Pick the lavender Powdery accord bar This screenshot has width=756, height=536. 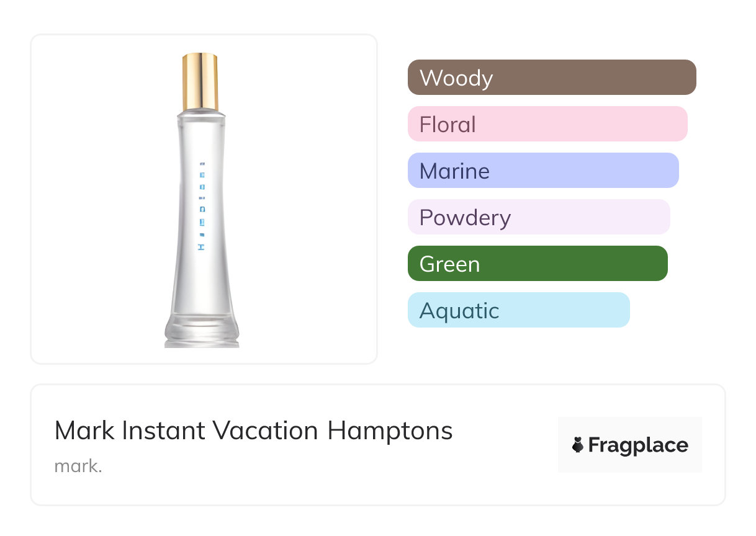pyautogui.click(x=538, y=217)
